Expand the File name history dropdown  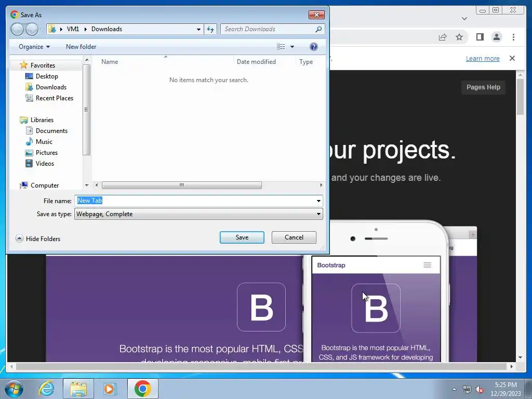click(x=318, y=201)
